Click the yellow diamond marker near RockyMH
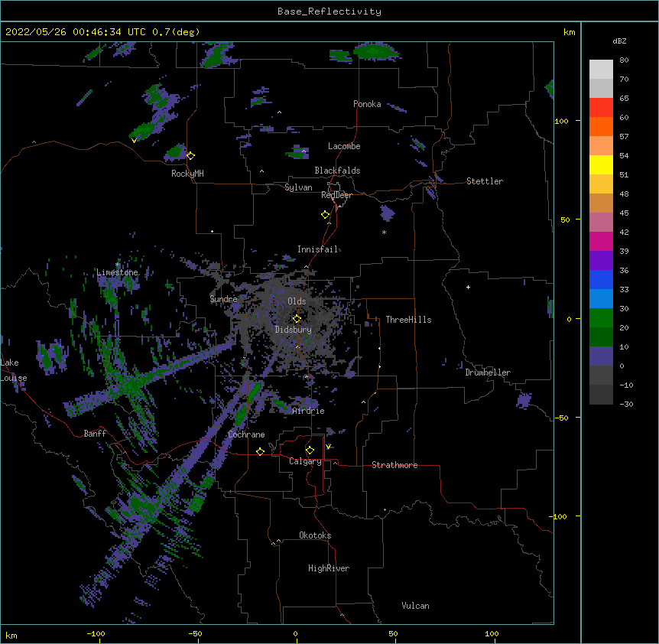 [190, 155]
